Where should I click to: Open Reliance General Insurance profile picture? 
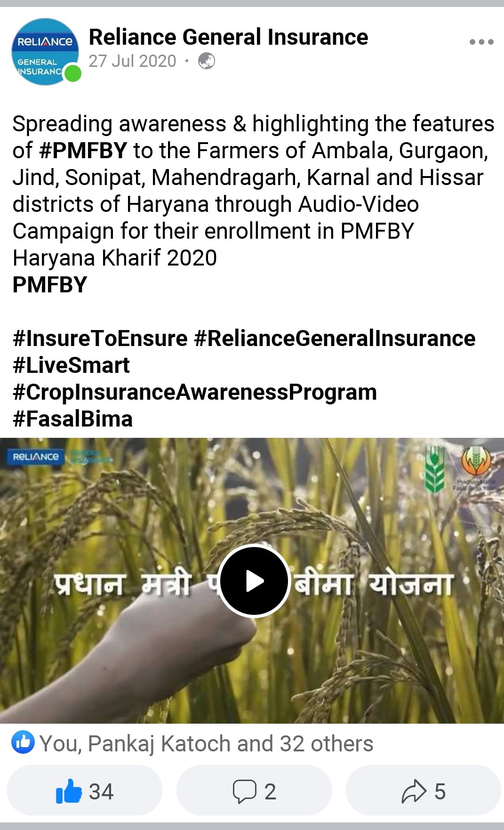[45, 52]
